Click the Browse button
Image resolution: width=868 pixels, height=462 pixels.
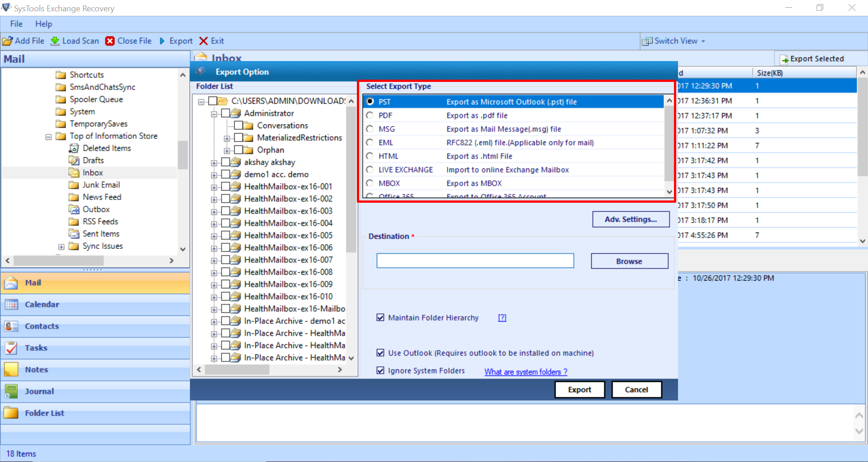(629, 261)
